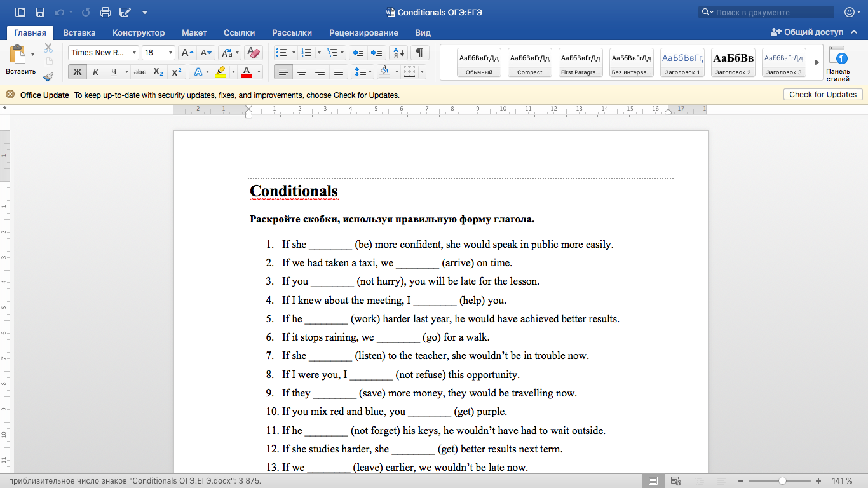Toggle bold (Ж) formatting
The width and height of the screenshot is (868, 488).
coord(78,72)
